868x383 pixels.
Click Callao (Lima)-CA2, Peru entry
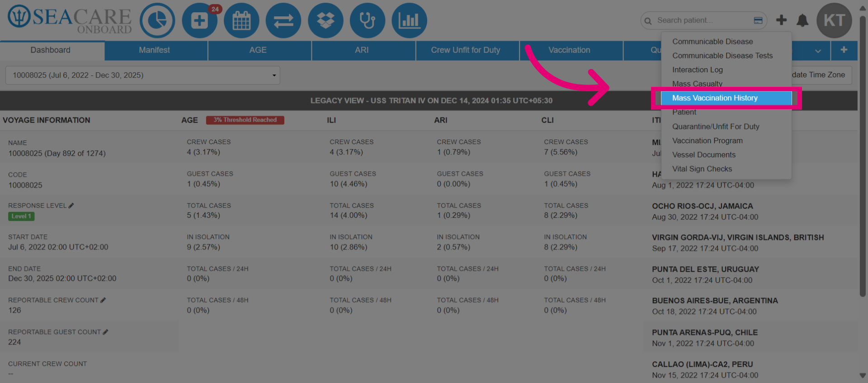pyautogui.click(x=750, y=369)
